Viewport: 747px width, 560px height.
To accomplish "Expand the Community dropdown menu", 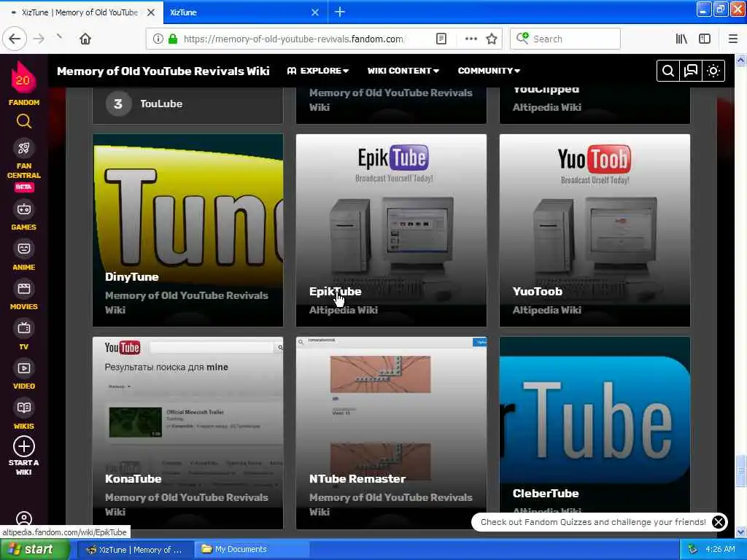I will pyautogui.click(x=489, y=71).
